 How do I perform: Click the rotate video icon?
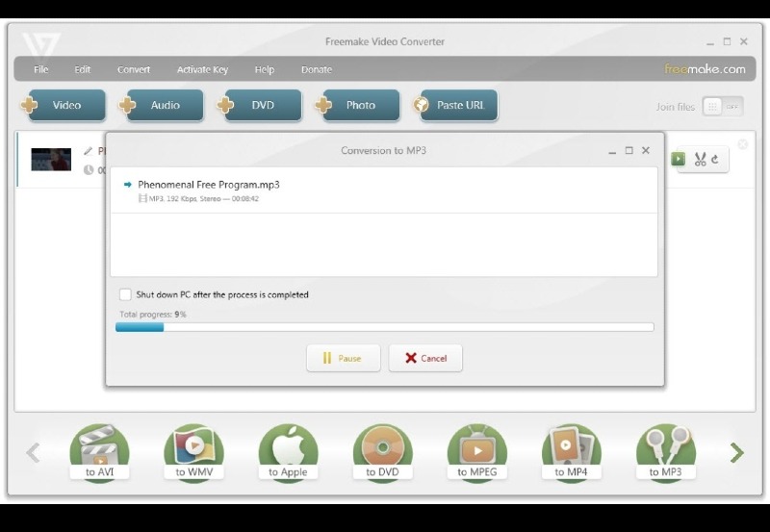[x=715, y=159]
